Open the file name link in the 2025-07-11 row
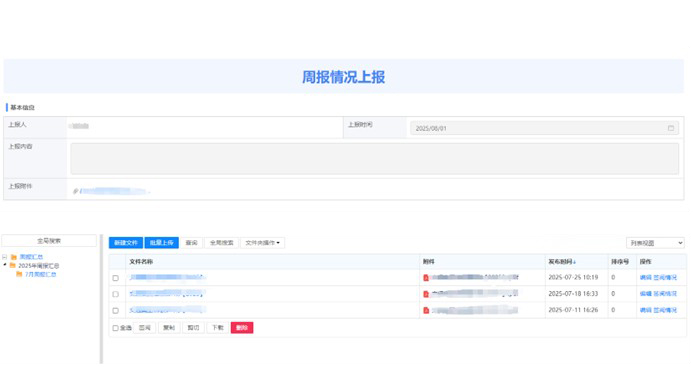The height and width of the screenshot is (378, 693). tap(168, 310)
